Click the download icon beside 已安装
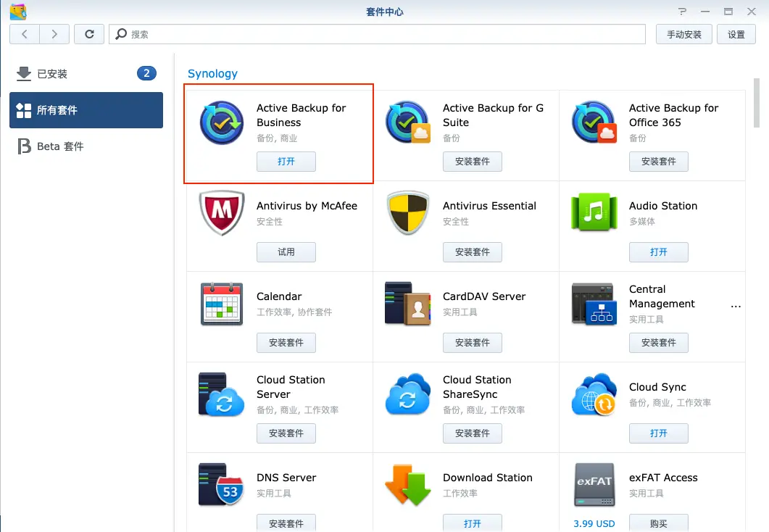The height and width of the screenshot is (532, 769). coord(23,73)
